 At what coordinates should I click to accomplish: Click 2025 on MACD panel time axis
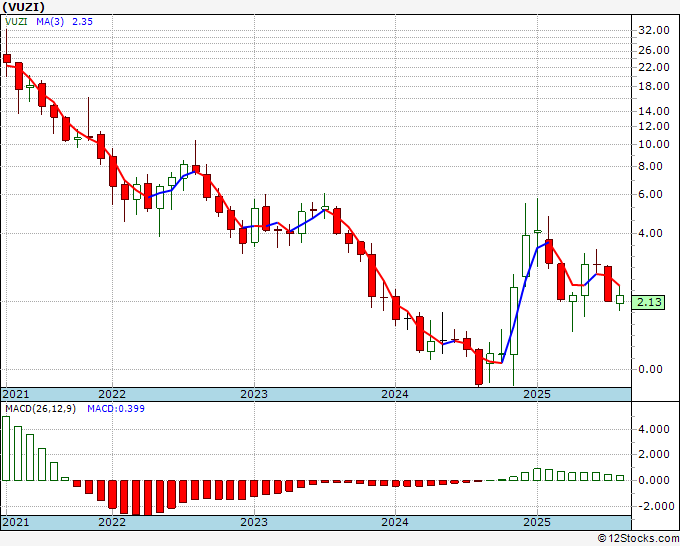537,522
